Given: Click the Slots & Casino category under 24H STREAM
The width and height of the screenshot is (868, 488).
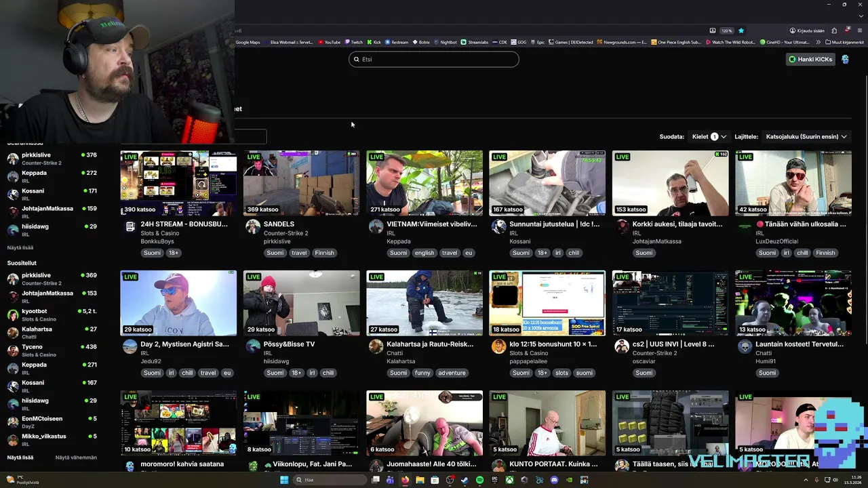Looking at the screenshot, I should [160, 233].
